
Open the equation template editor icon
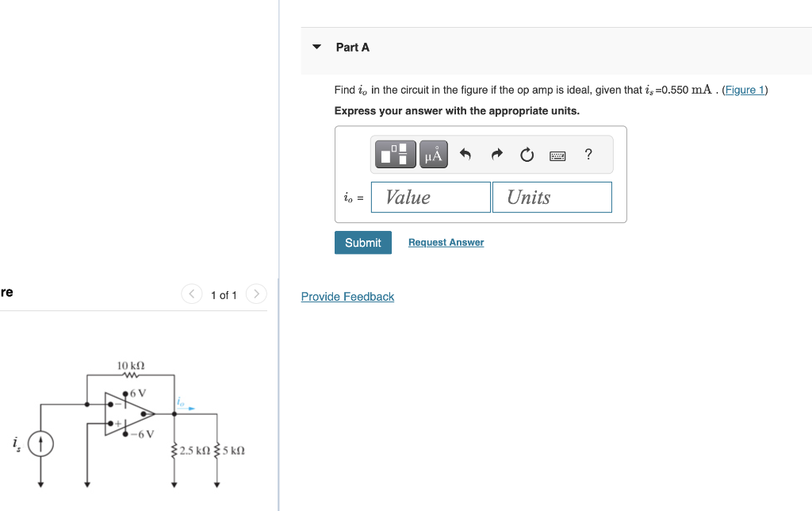[x=394, y=154]
